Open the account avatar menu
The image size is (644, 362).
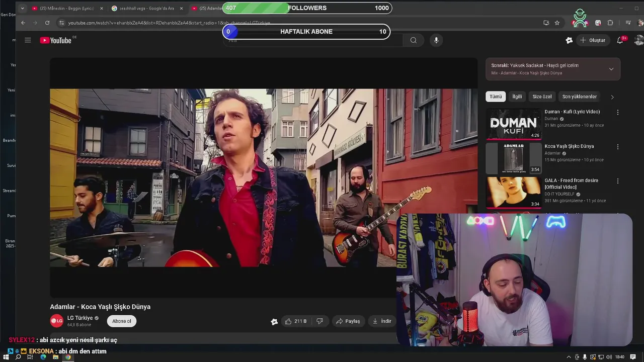click(639, 40)
